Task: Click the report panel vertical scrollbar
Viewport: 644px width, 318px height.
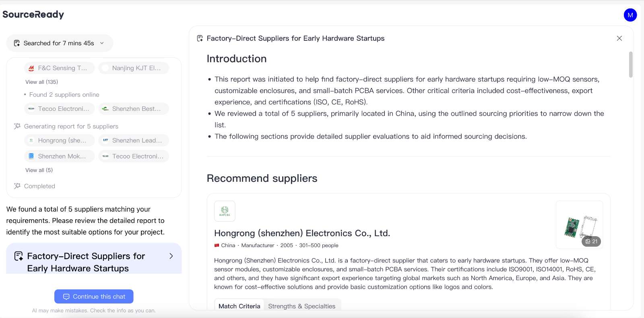Action: (x=631, y=64)
